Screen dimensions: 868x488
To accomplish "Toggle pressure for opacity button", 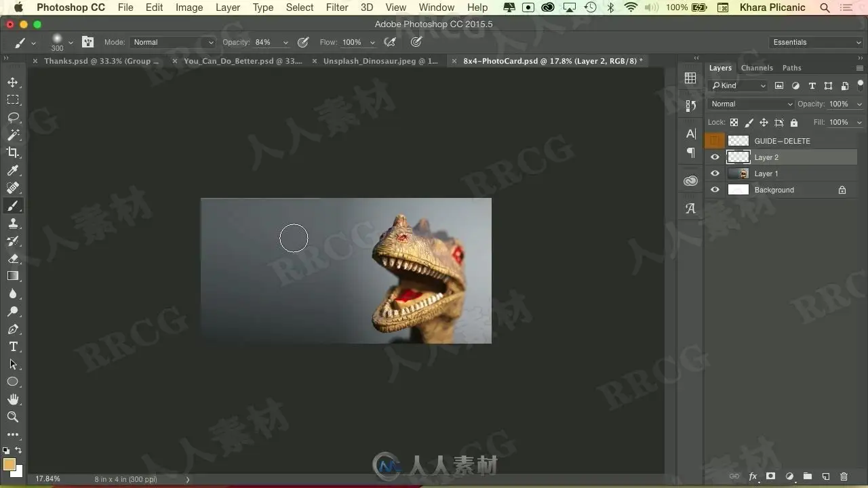I will (303, 42).
